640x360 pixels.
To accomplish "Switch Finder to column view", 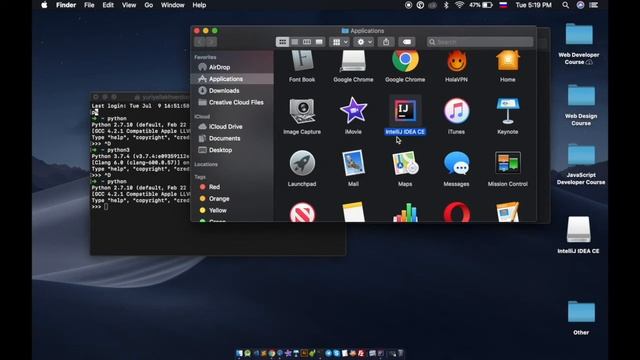I will tap(307, 42).
